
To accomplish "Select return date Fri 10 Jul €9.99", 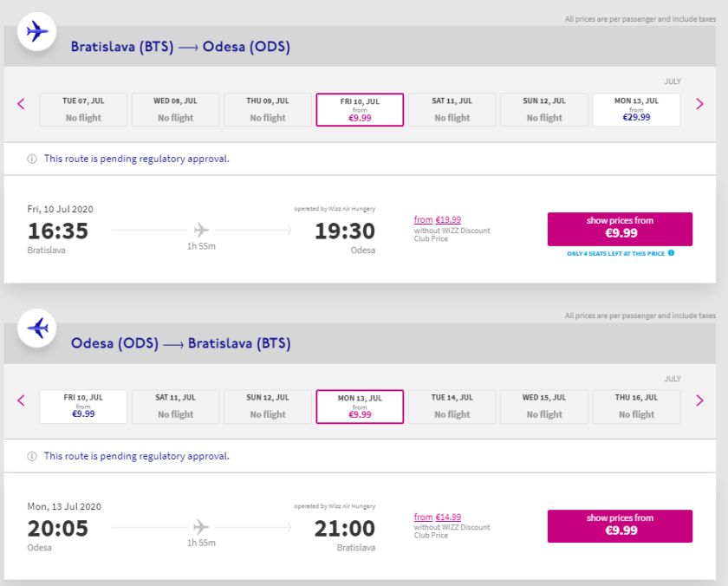I will [x=83, y=407].
